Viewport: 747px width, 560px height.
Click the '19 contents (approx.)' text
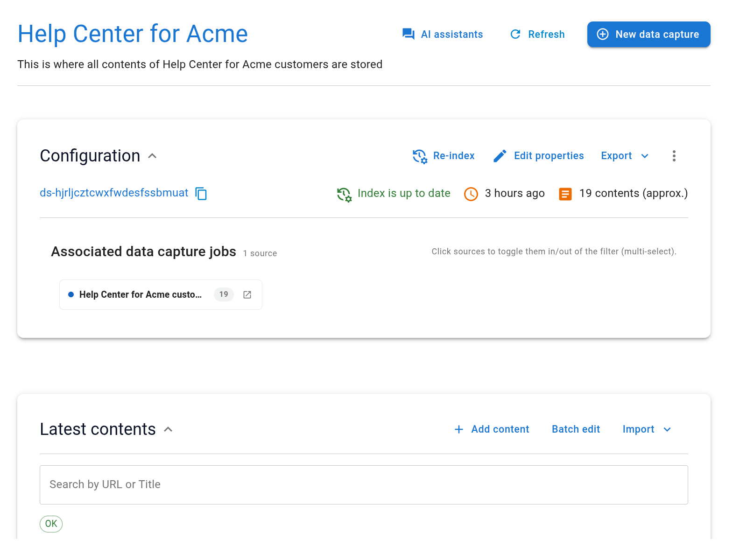click(x=634, y=193)
